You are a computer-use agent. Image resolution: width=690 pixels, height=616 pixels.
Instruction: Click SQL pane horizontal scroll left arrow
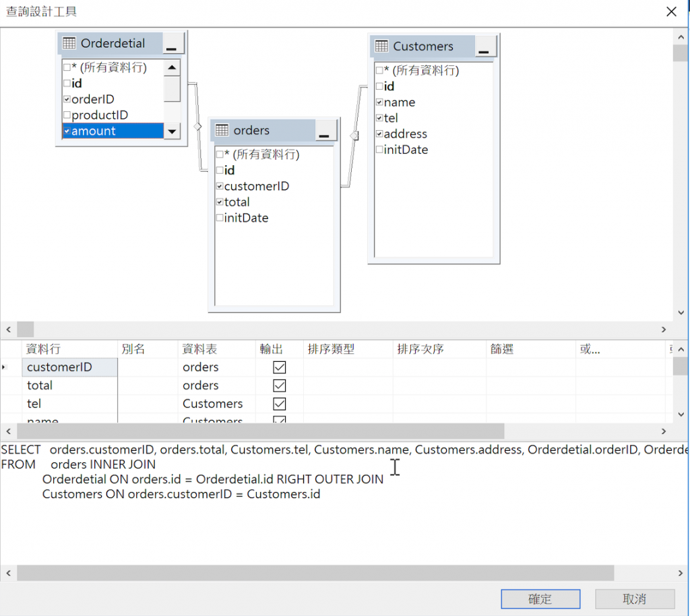(8, 573)
